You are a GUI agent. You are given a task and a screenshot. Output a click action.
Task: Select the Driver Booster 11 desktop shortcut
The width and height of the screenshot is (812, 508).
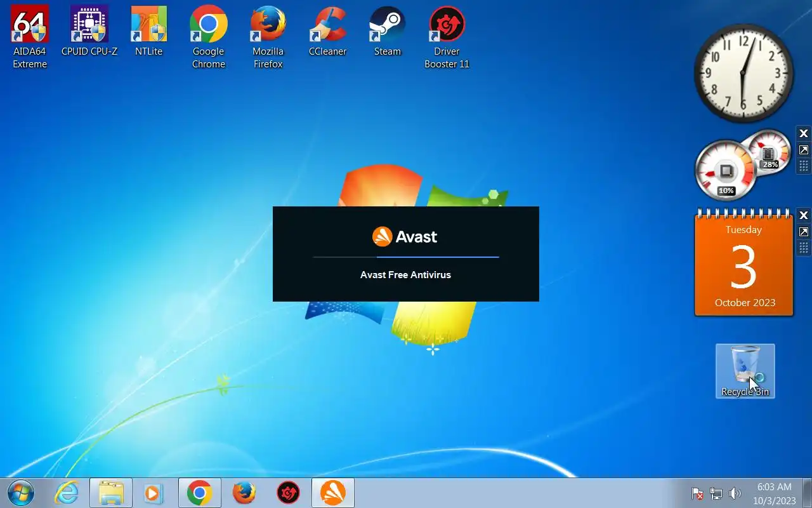point(447,37)
